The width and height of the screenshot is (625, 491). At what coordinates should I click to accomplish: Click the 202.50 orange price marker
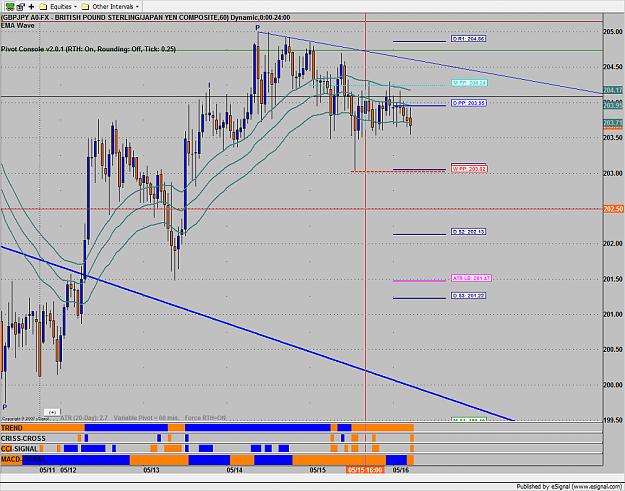click(x=613, y=209)
